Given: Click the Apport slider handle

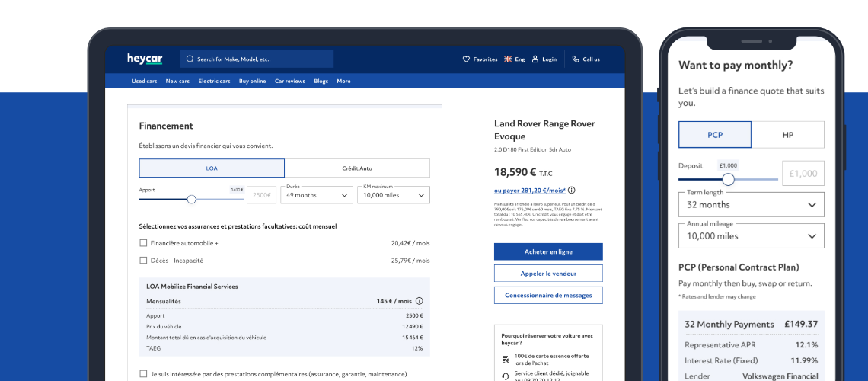Looking at the screenshot, I should coord(192,200).
